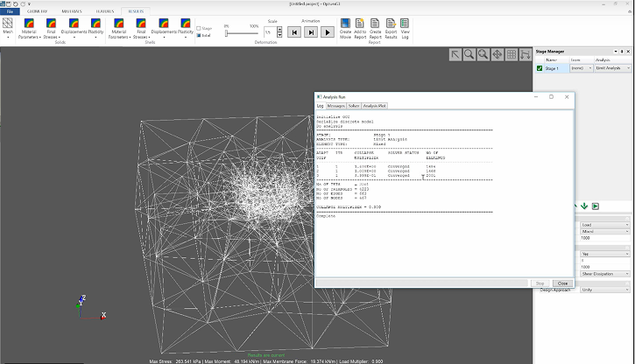Open the Mesh tool in ribbon
This screenshot has width=635, height=364.
(x=8, y=27)
